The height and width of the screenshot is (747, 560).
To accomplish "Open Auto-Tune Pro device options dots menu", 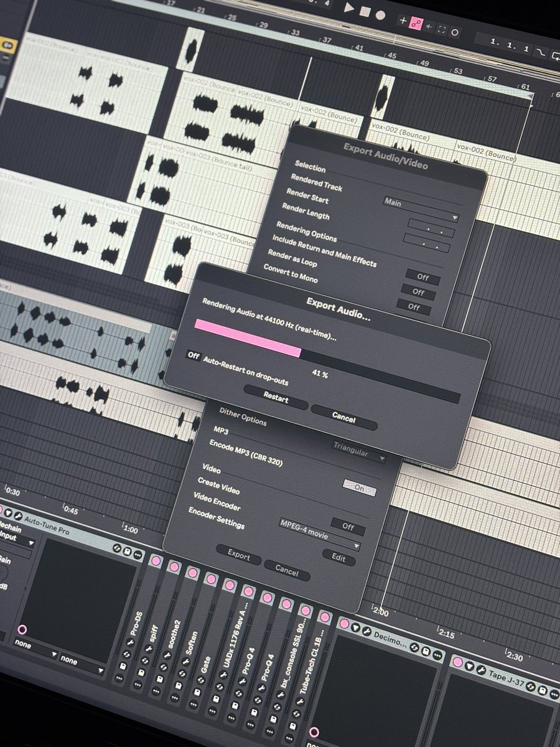I will 138,554.
